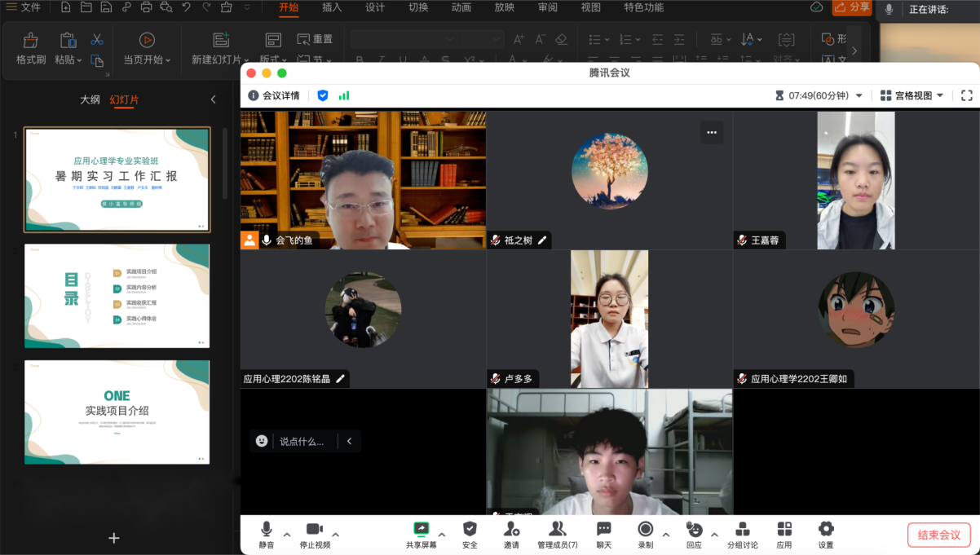Start recording with 录制 button
Screen dimensions: 980x555
[645, 535]
